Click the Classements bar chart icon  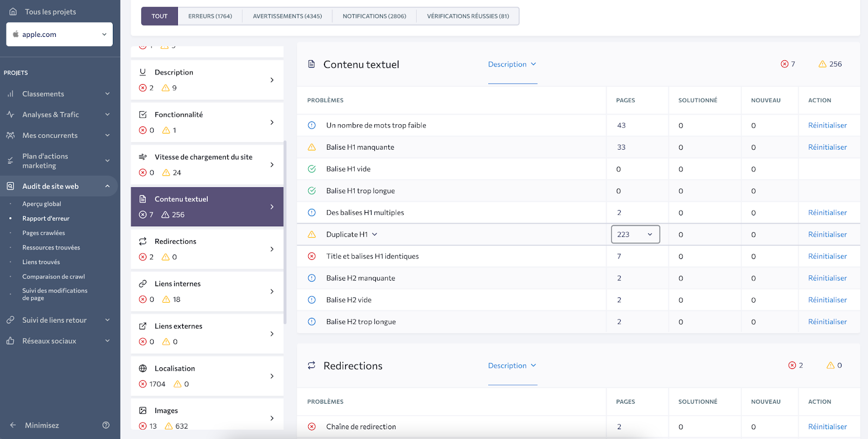[10, 94]
